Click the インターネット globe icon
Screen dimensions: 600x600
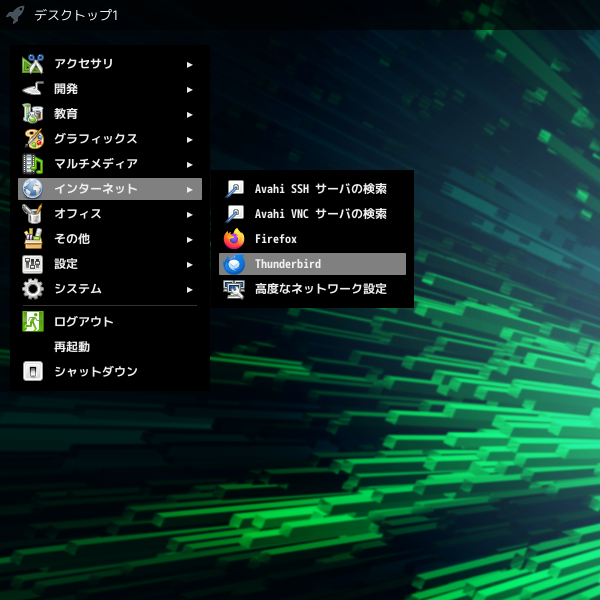click(33, 189)
